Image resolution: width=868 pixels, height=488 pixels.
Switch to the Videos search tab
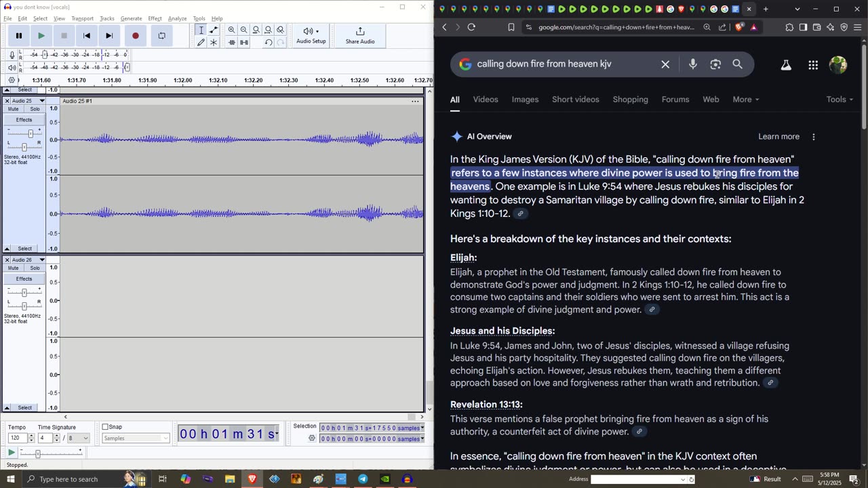pyautogui.click(x=486, y=100)
